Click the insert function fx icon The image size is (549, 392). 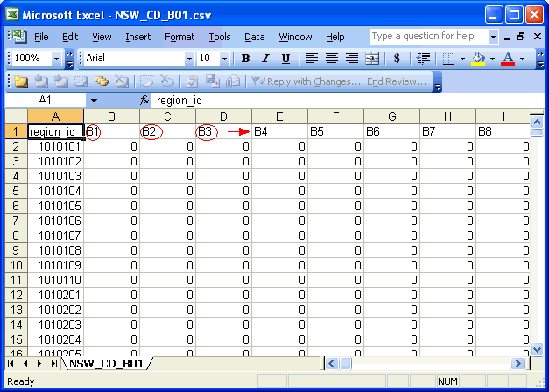pyautogui.click(x=144, y=101)
